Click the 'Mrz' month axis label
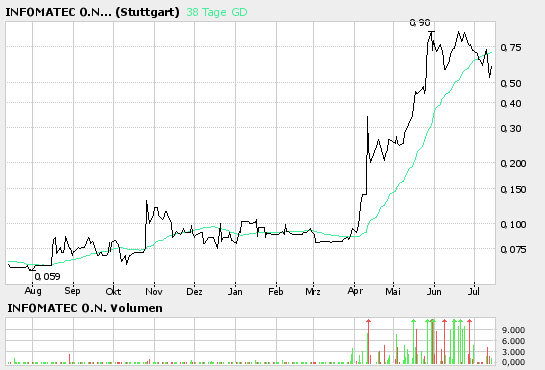 [313, 291]
